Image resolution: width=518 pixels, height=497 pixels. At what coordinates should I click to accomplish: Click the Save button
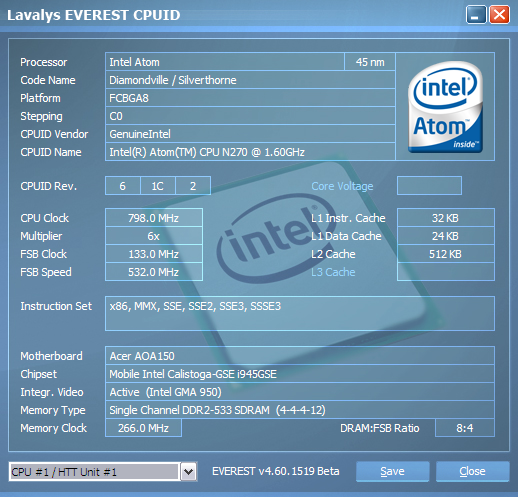pyautogui.click(x=392, y=471)
